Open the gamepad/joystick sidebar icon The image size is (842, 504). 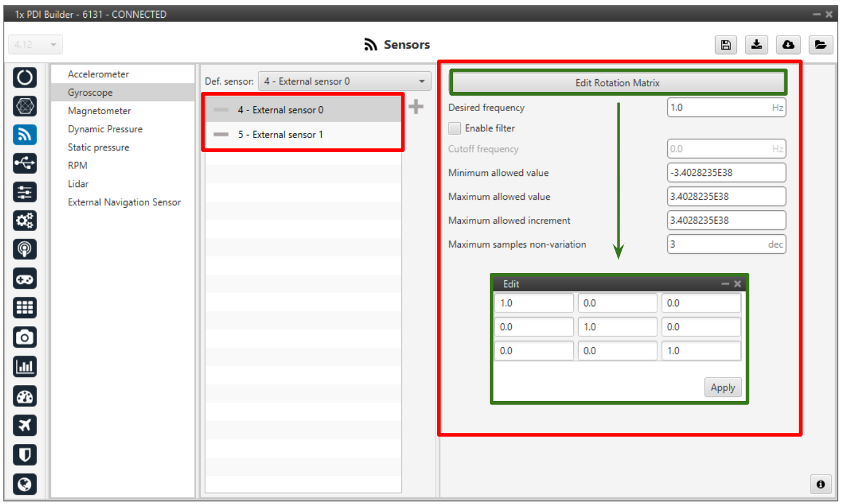pos(25,278)
